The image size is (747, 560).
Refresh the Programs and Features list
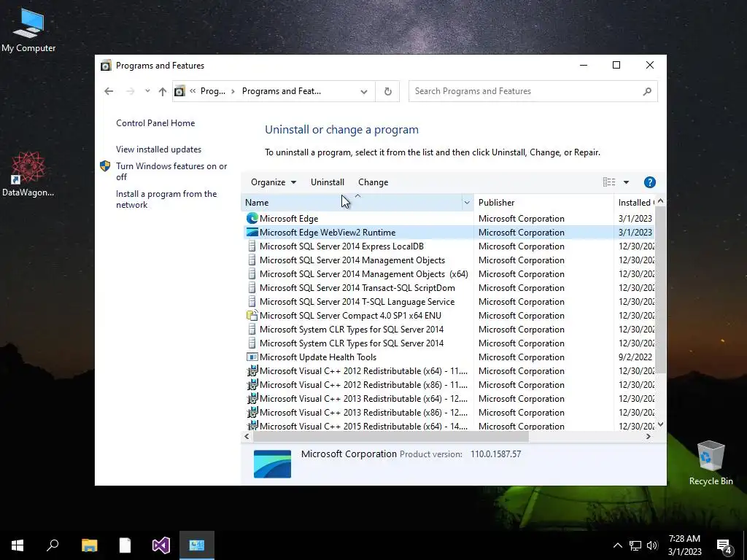click(x=388, y=91)
